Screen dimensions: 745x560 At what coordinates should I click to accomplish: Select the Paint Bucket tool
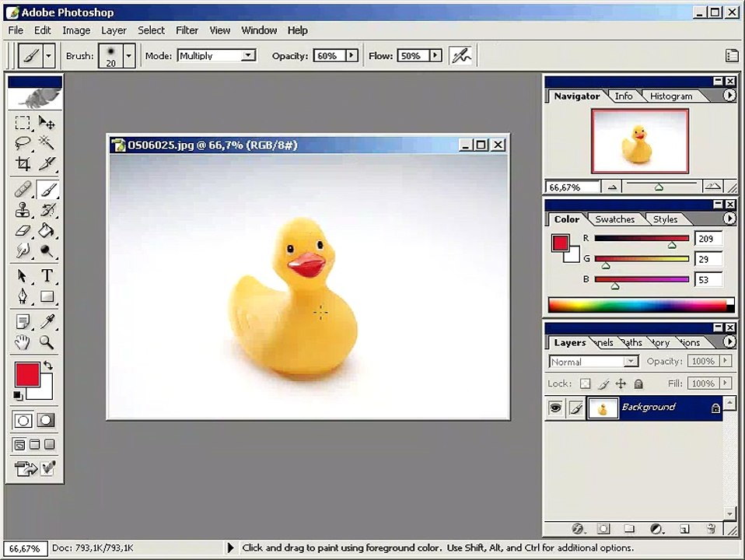[47, 230]
